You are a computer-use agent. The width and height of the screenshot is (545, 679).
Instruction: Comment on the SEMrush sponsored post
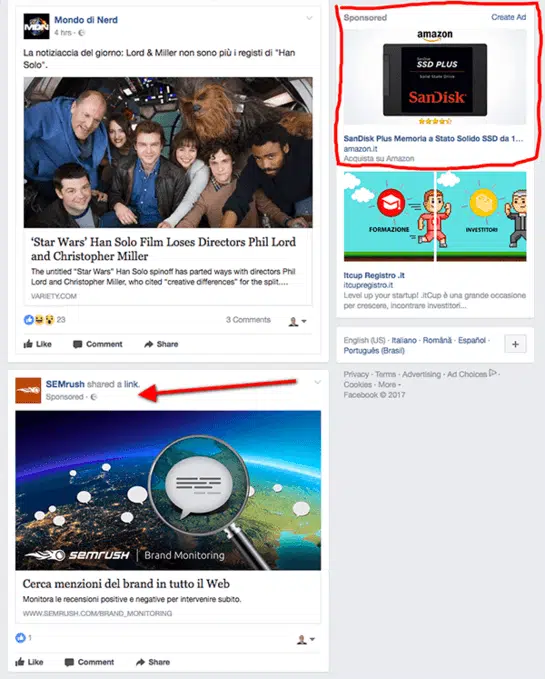pyautogui.click(x=90, y=662)
